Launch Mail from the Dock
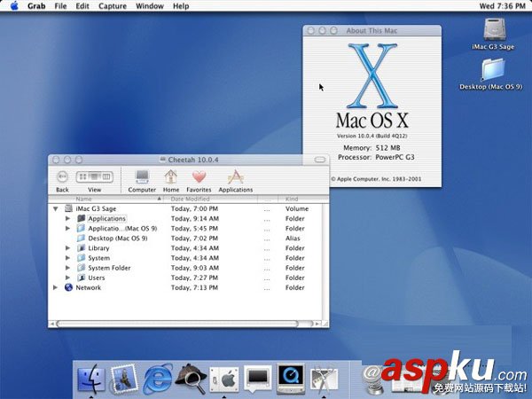532x399 pixels. [x=124, y=379]
